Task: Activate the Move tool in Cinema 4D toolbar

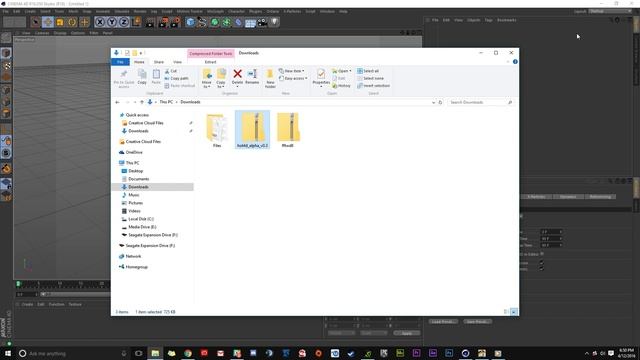Action: (48, 22)
